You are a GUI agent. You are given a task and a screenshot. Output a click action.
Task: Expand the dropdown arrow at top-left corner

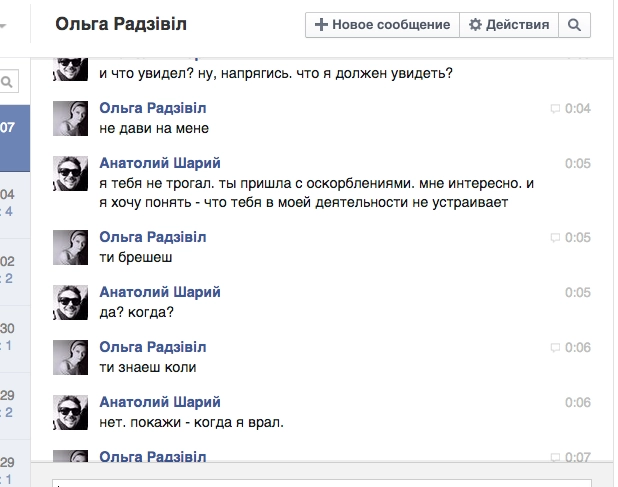click(x=4, y=26)
